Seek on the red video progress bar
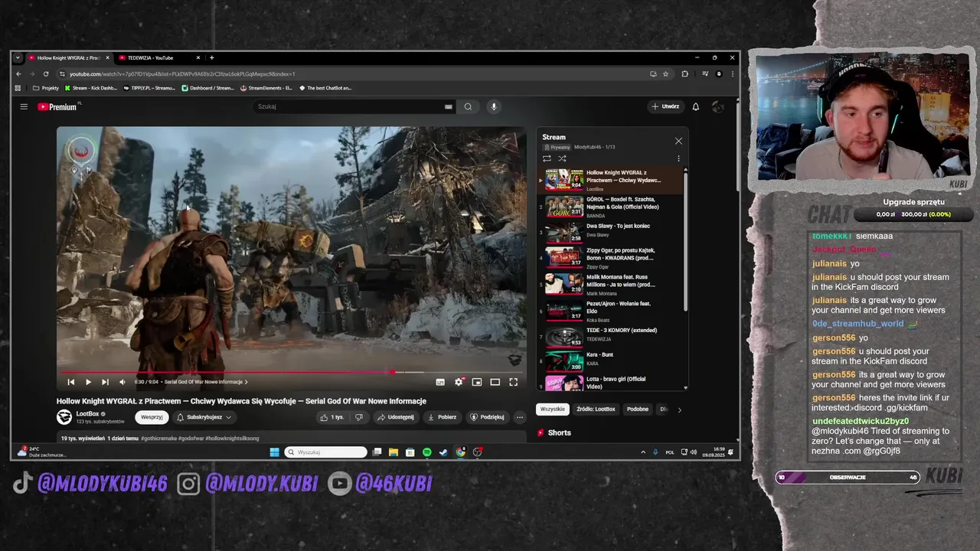This screenshot has height=551, width=980. pos(291,372)
